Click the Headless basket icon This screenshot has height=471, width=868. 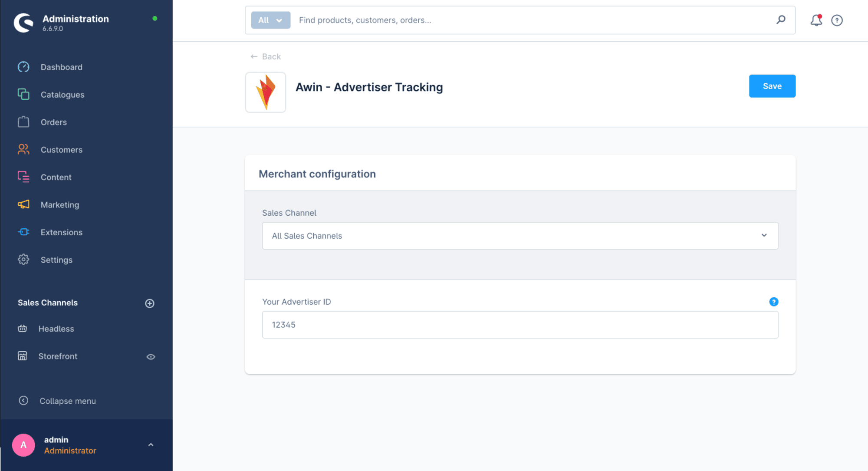[23, 329]
